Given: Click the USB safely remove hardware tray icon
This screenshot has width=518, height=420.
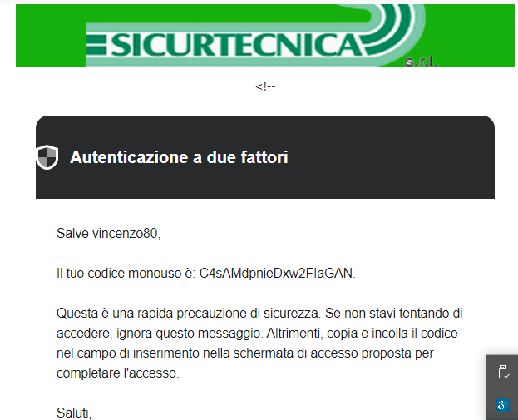Looking at the screenshot, I should tap(503, 372).
